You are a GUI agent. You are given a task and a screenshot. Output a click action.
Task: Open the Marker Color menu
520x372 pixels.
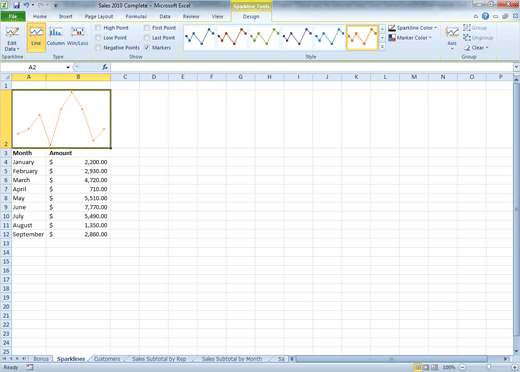click(410, 38)
